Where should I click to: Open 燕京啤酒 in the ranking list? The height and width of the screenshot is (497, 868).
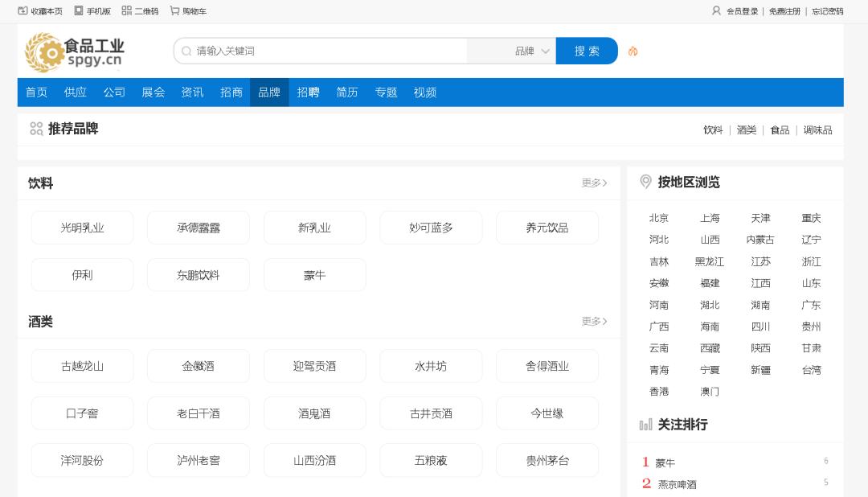(x=677, y=484)
